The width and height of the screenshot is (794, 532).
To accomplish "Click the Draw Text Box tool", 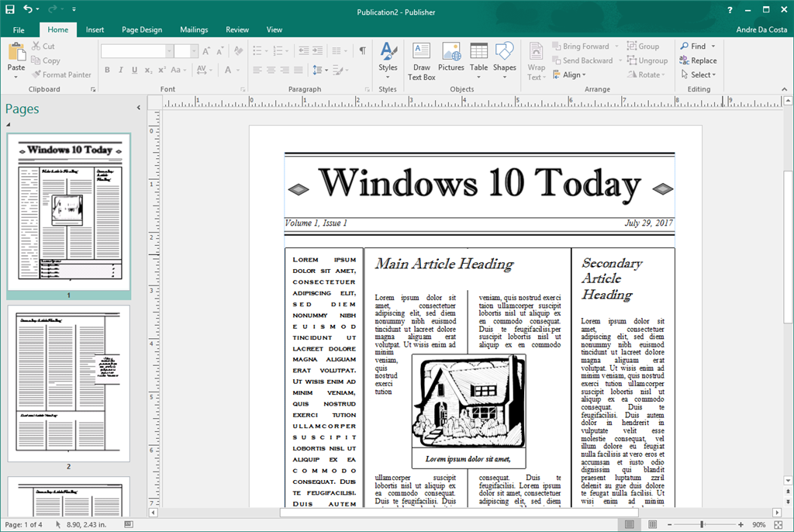I will click(421, 60).
